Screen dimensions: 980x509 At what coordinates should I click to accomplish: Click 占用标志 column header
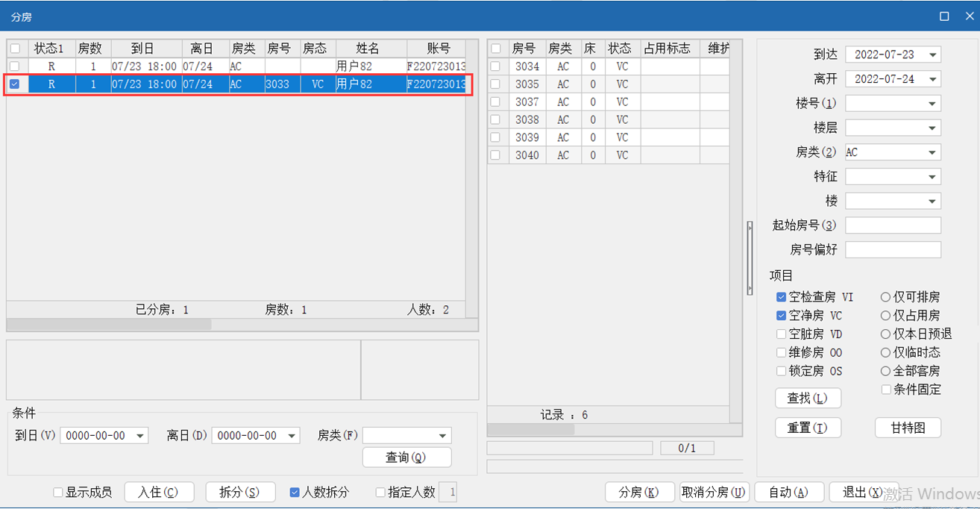(x=670, y=49)
